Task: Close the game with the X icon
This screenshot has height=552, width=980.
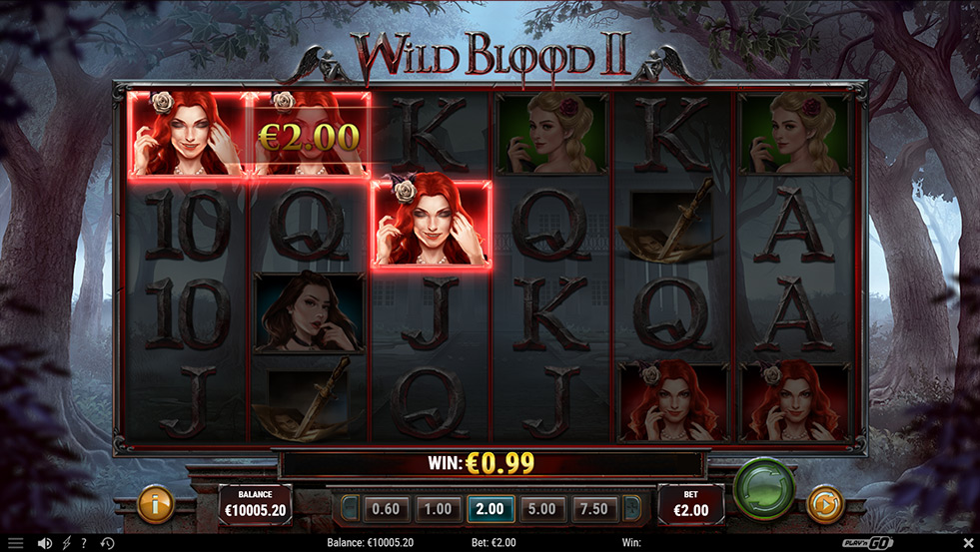Action: pyautogui.click(x=968, y=543)
